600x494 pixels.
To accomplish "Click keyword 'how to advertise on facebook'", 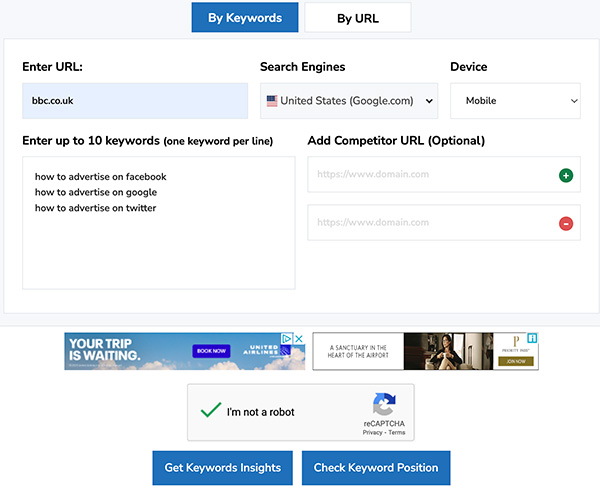I will pos(101,177).
